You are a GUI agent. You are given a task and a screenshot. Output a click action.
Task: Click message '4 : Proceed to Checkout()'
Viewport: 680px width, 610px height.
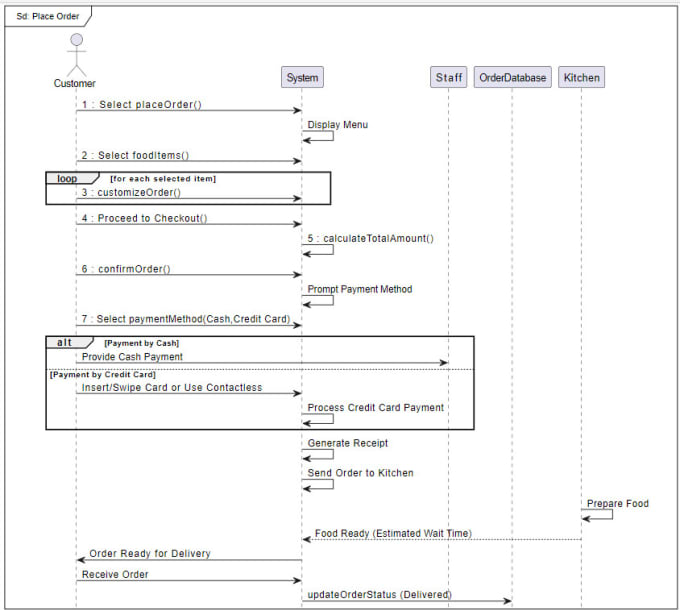click(144, 218)
